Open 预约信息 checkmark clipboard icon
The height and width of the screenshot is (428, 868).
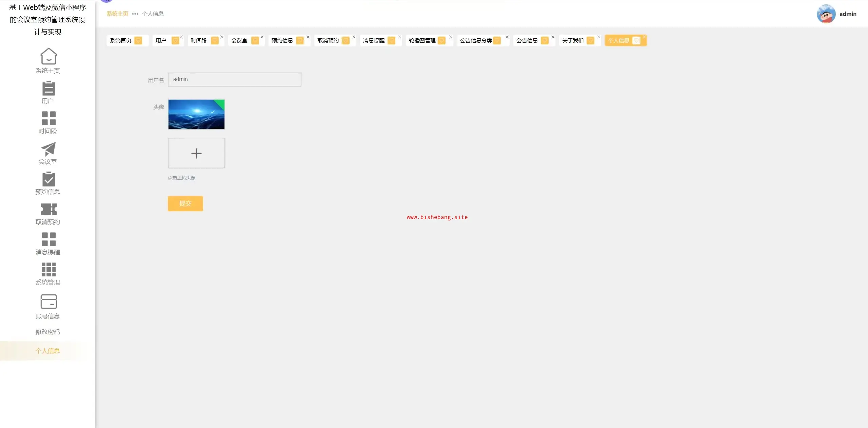coord(48,179)
